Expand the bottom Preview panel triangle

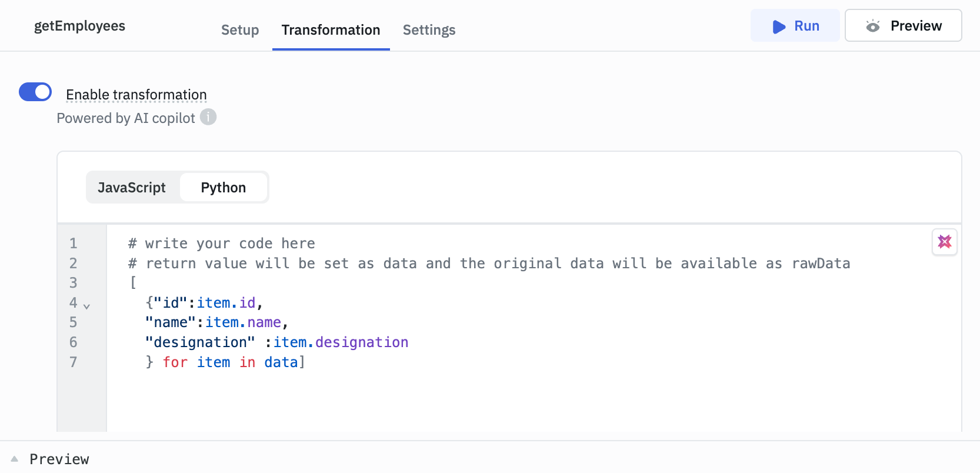[15, 459]
